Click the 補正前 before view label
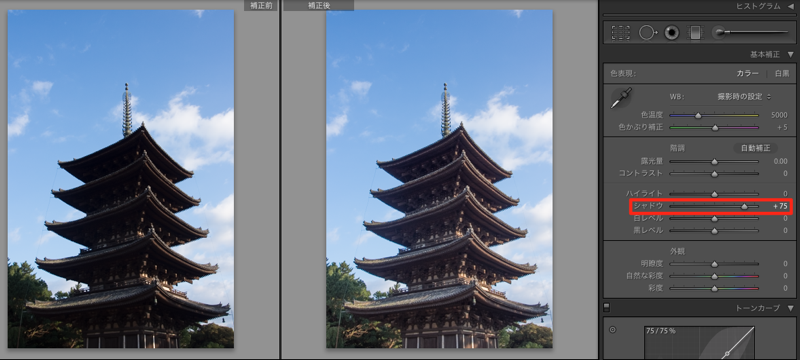The height and width of the screenshot is (360, 800). (x=261, y=5)
